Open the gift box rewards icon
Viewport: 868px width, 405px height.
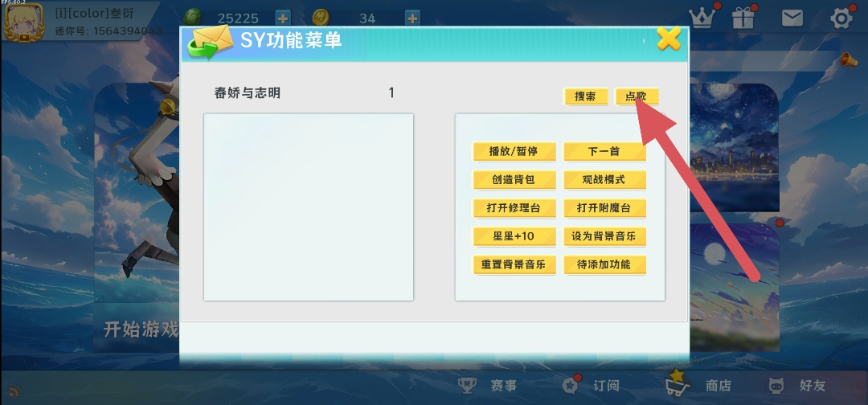click(x=743, y=18)
